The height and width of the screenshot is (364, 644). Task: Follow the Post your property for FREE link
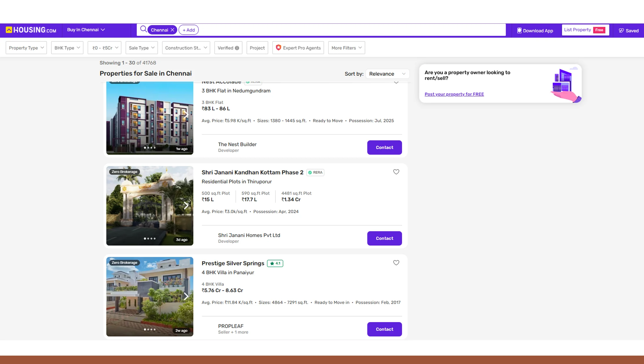454,94
